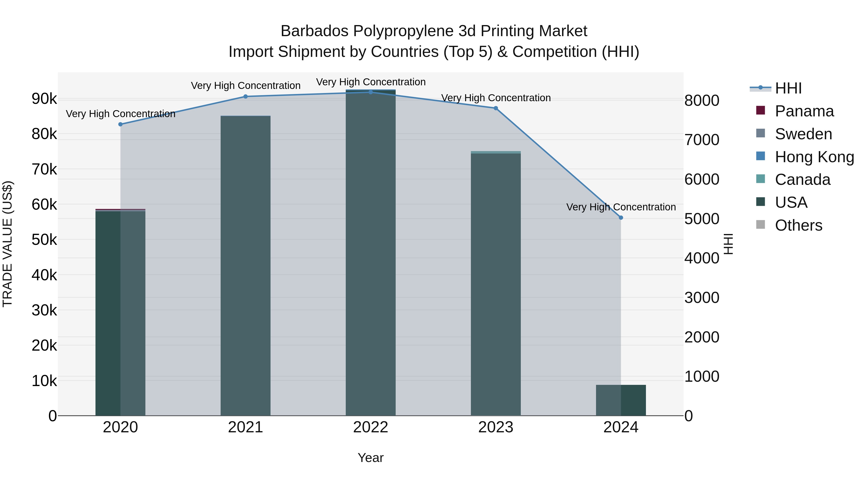Click the Hong Kong blue color swatch
The width and height of the screenshot is (868, 488).
pos(760,156)
